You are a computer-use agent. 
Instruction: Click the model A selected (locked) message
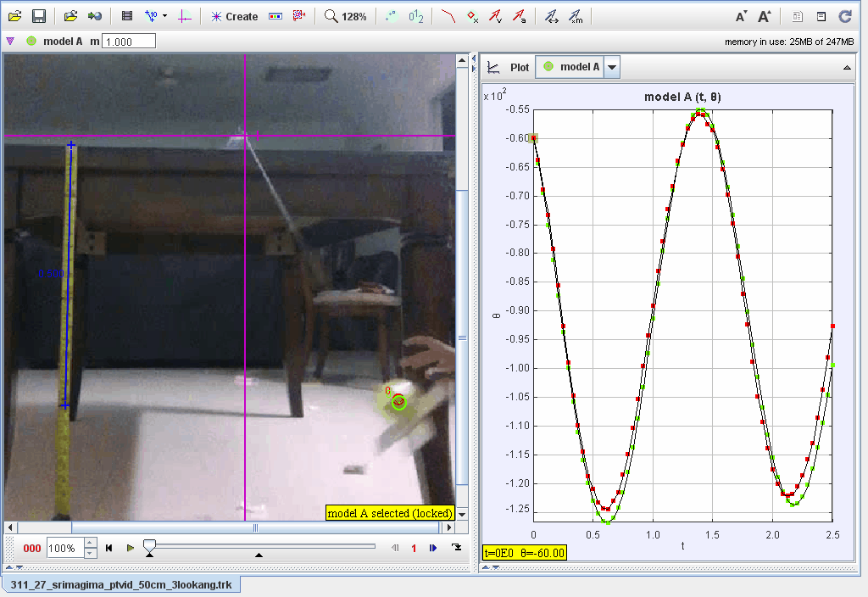click(x=390, y=513)
